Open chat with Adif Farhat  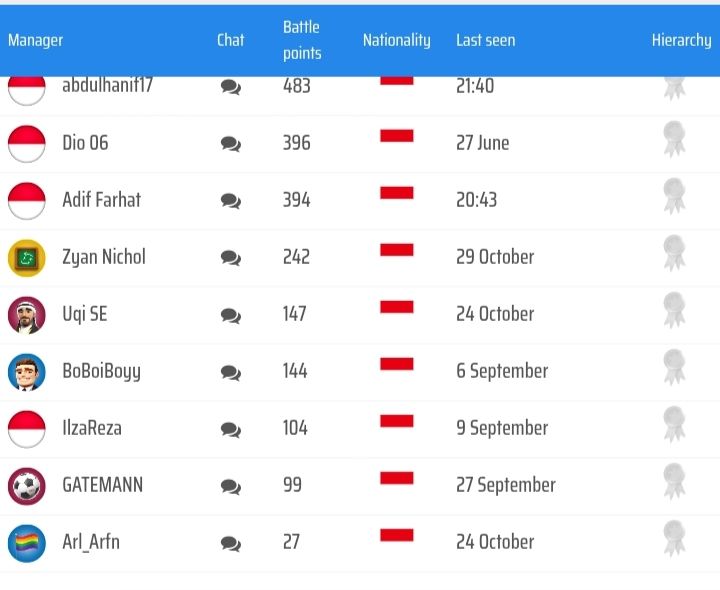(x=231, y=201)
